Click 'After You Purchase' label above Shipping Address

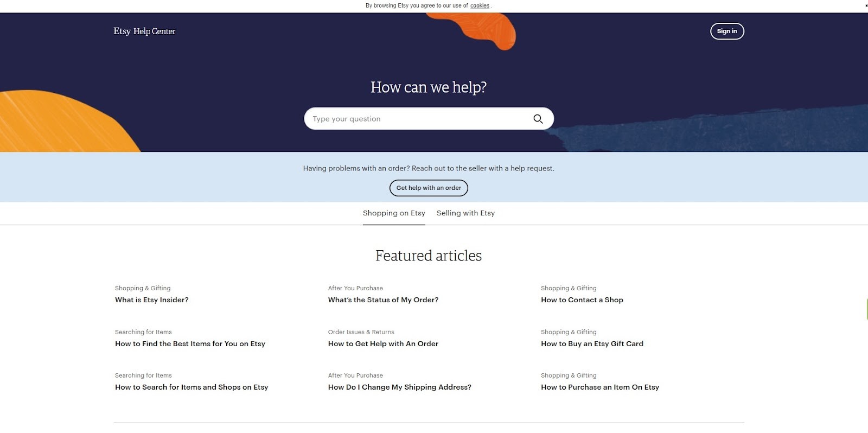(355, 375)
